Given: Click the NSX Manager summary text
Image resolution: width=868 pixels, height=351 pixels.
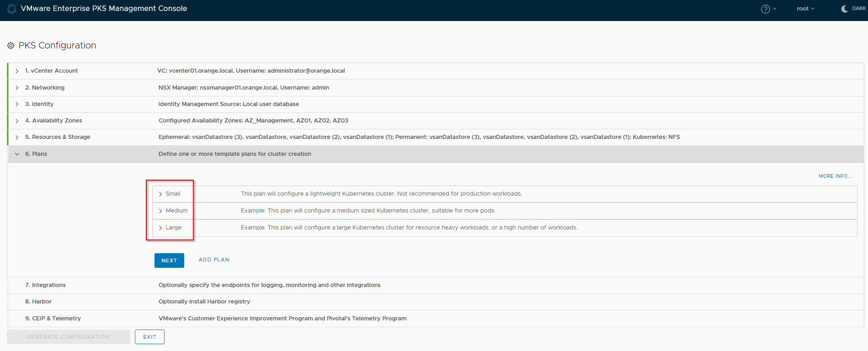Looking at the screenshot, I should tap(244, 88).
